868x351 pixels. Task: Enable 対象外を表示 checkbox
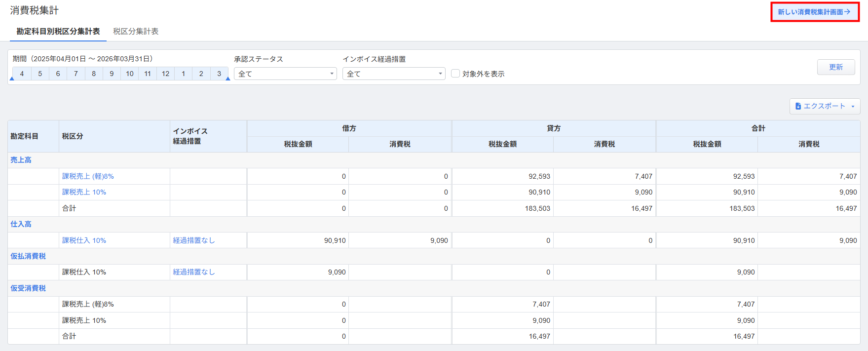(455, 74)
